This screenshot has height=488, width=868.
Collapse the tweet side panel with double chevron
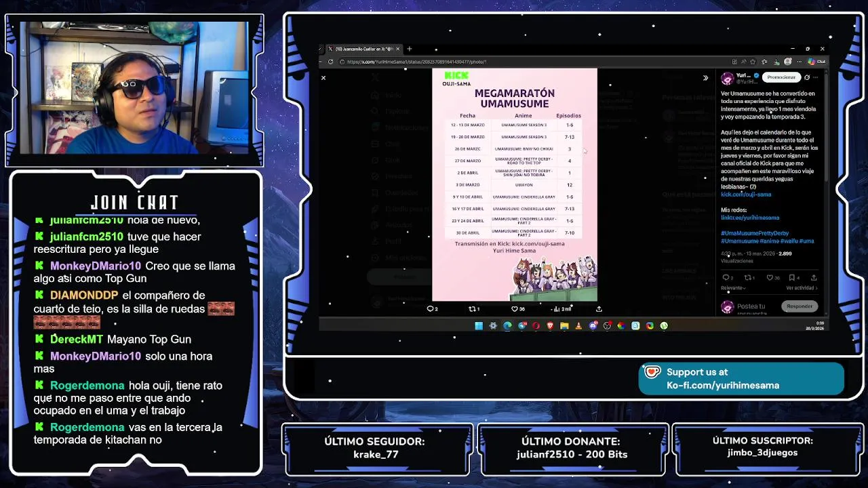(705, 78)
